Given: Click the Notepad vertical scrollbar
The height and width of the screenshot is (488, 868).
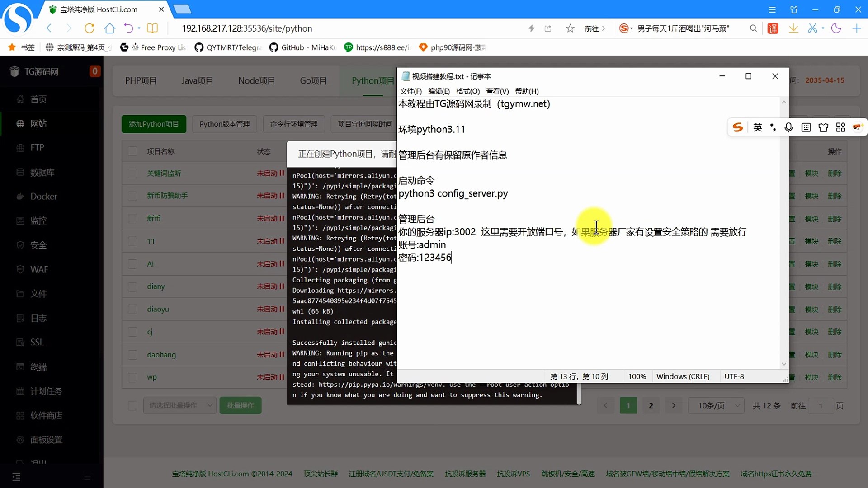Looking at the screenshot, I should point(784,233).
